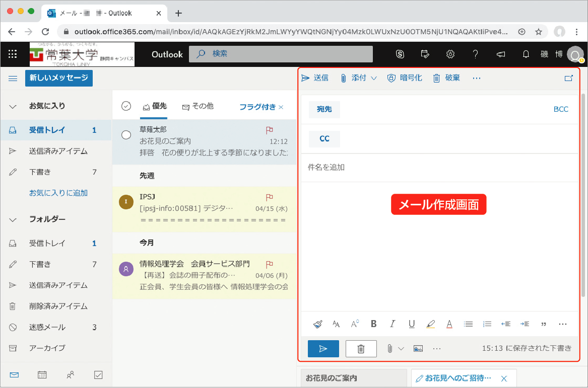The height and width of the screenshot is (388, 588).
Task: Switch to the お花見のご案内 bottom tab
Action: (x=353, y=378)
